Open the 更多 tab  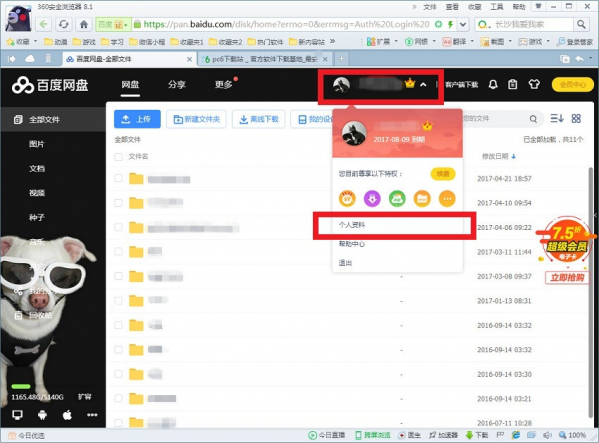coord(223,85)
